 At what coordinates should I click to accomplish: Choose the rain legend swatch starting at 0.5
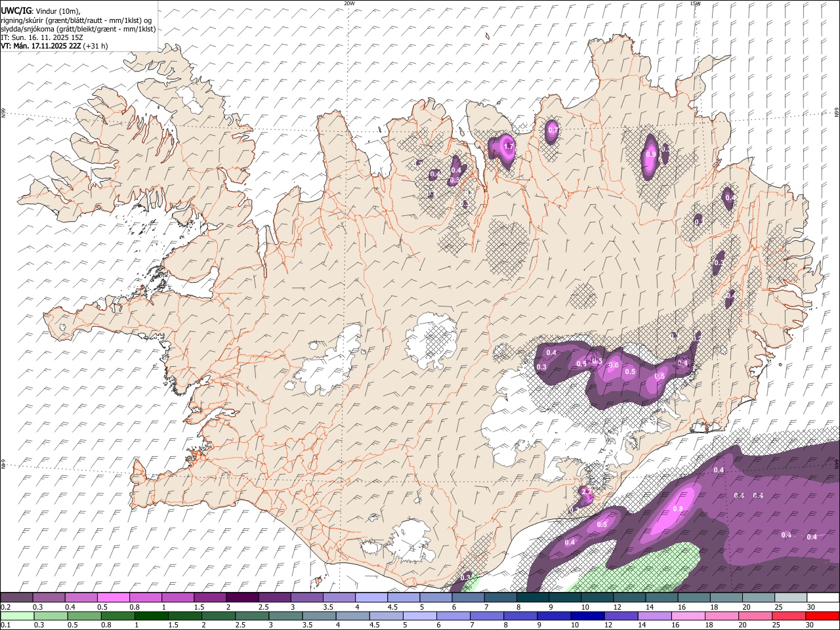click(x=84, y=616)
